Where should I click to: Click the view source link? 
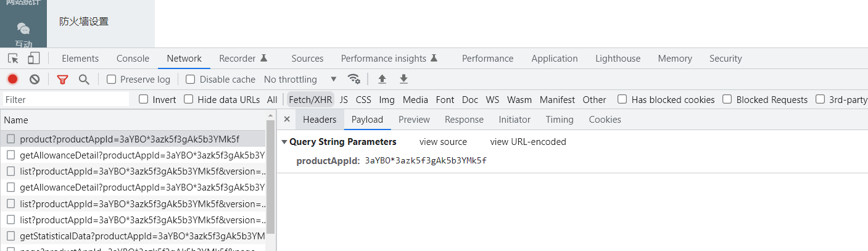tap(443, 142)
